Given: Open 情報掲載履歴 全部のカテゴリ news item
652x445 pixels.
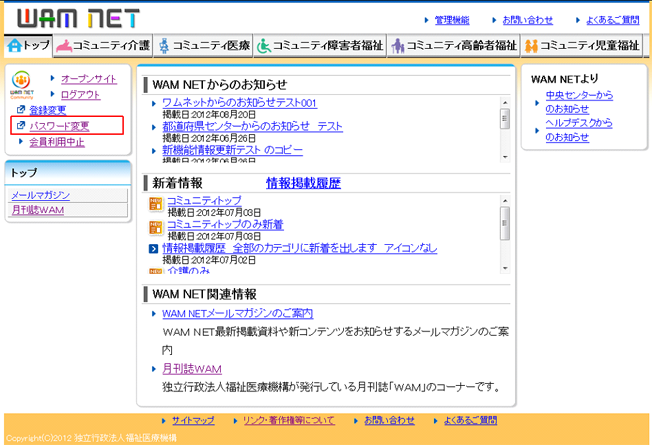Looking at the screenshot, I should click(300, 248).
